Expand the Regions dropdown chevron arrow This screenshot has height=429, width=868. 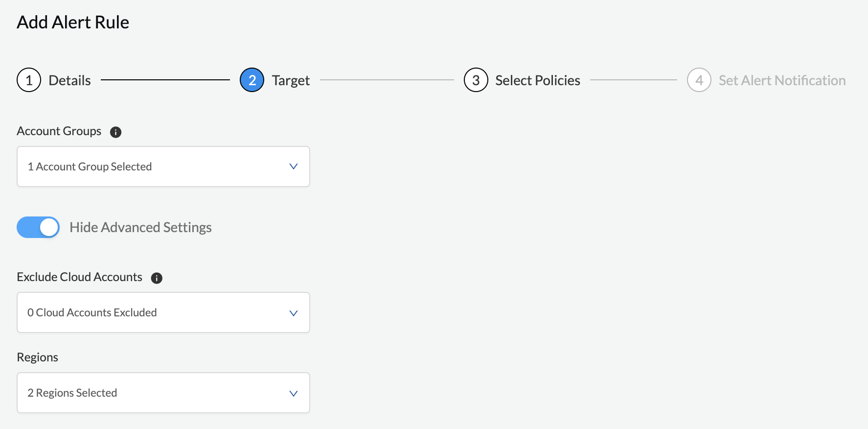(294, 393)
